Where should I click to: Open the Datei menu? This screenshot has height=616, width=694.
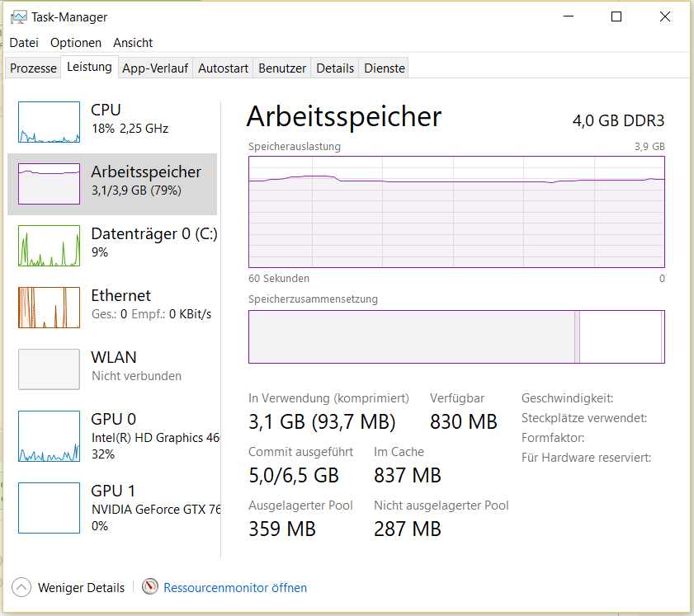click(x=24, y=43)
